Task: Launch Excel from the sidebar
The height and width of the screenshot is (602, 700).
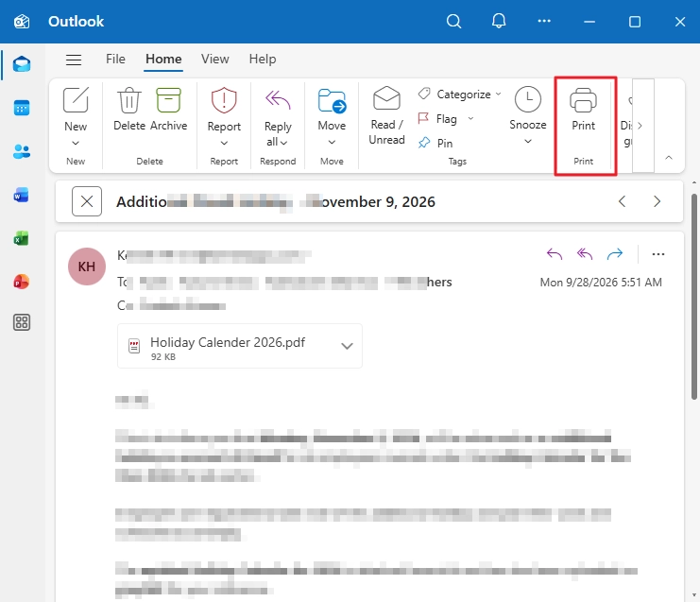Action: [x=22, y=238]
